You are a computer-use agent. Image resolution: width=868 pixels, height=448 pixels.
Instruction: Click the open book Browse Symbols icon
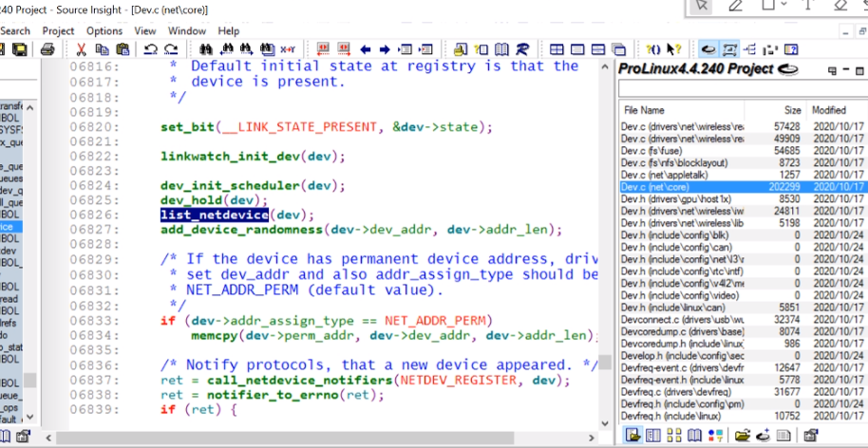[x=501, y=49]
